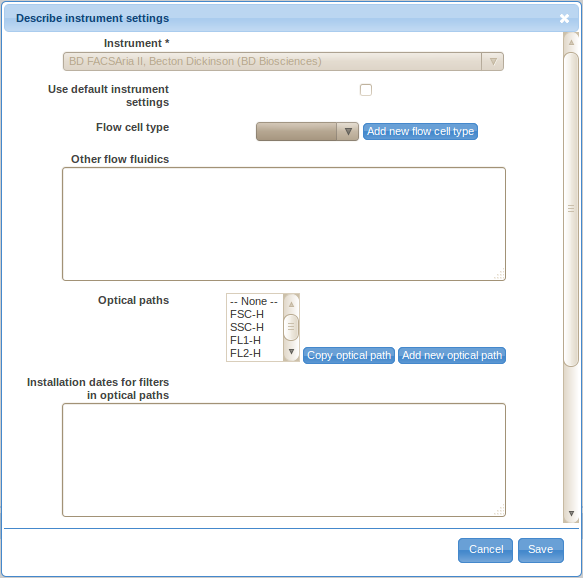
Task: Click Add new flow cell type button
Action: tap(420, 131)
